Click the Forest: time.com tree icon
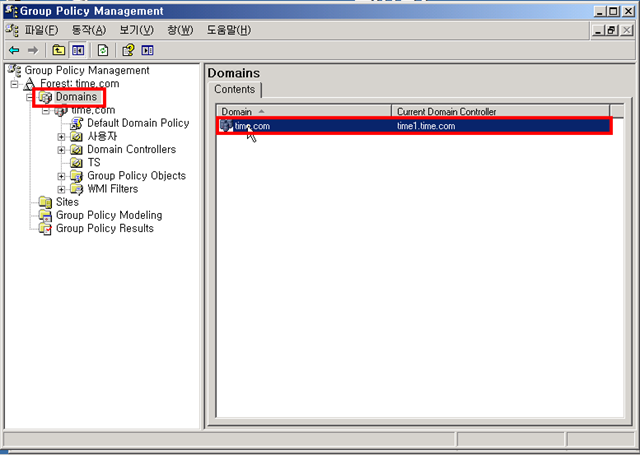640x455 pixels. pos(29,84)
